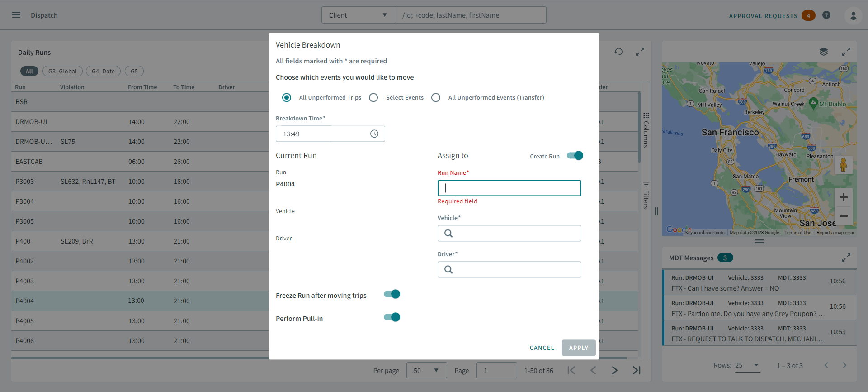Expand the map panel to fullscreen
This screenshot has height=392, width=868.
pos(846,52)
